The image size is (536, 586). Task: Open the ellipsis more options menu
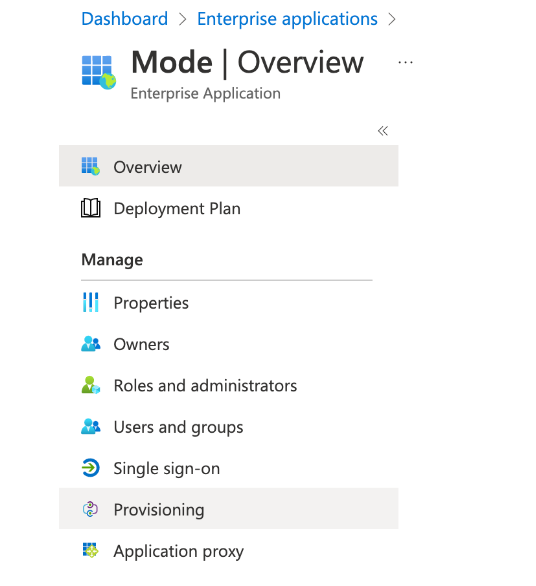coord(406,62)
